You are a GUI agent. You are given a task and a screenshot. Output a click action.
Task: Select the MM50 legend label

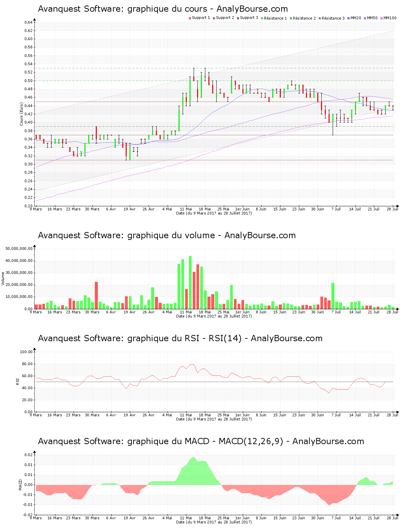click(x=372, y=18)
